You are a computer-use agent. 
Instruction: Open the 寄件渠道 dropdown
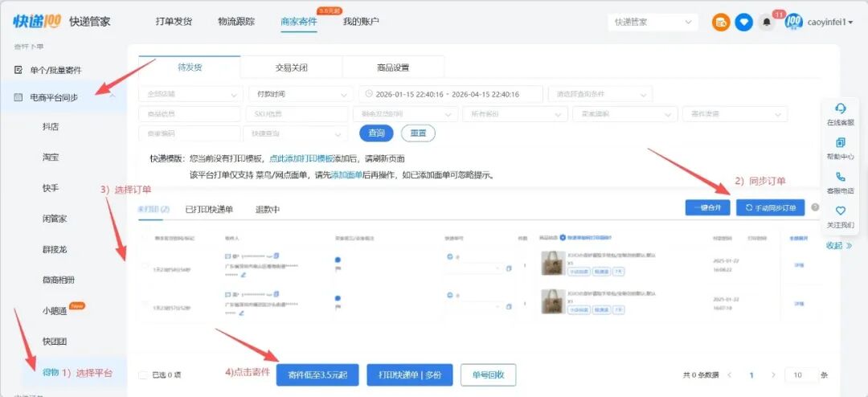click(x=735, y=113)
